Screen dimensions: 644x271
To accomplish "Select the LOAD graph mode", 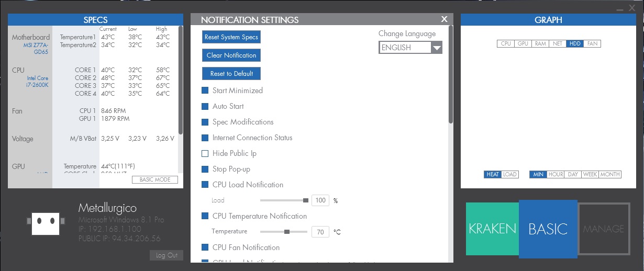I will [x=509, y=174].
